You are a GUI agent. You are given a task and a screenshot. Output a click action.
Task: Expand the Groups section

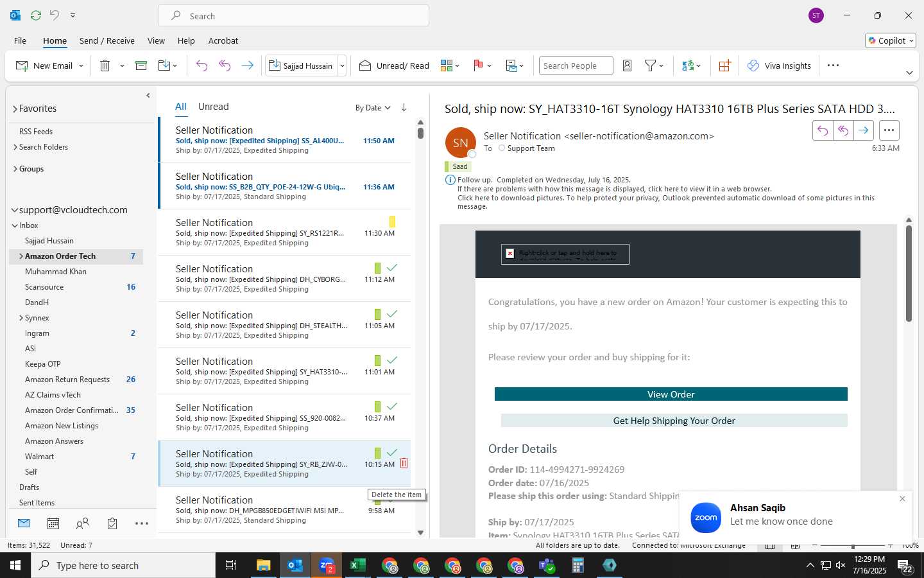(x=15, y=169)
